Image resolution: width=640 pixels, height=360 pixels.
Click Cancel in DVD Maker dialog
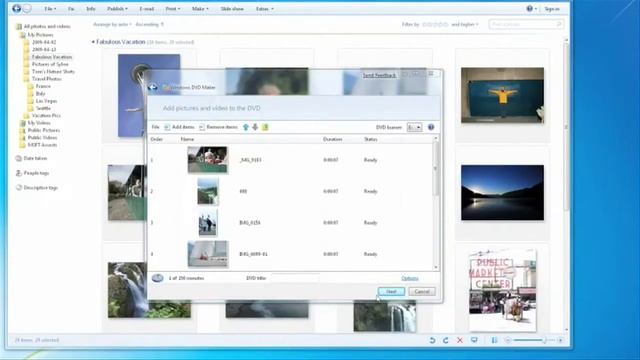[422, 291]
